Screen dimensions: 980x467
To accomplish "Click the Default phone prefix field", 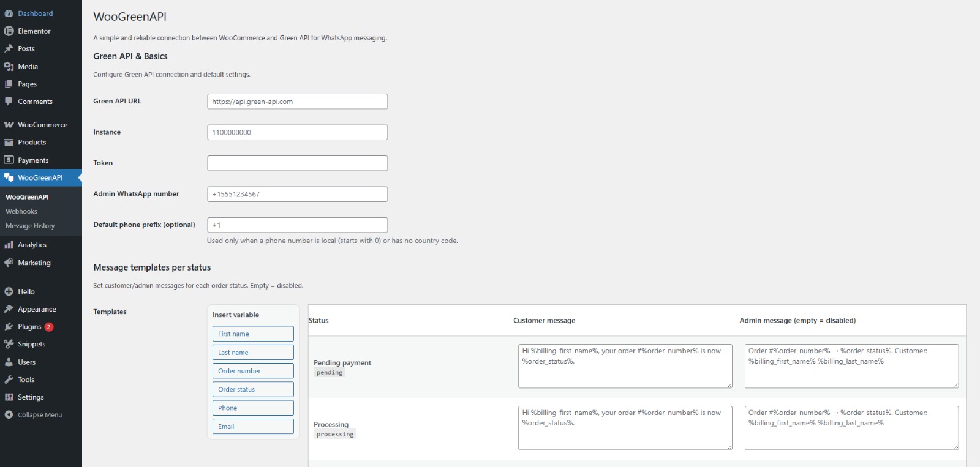I will (298, 225).
